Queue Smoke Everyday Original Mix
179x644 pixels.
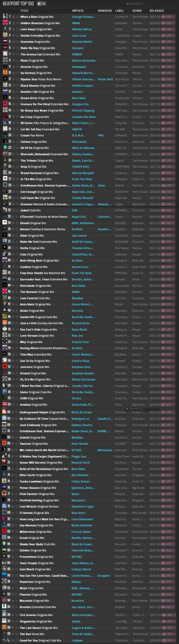click(x=17, y=36)
